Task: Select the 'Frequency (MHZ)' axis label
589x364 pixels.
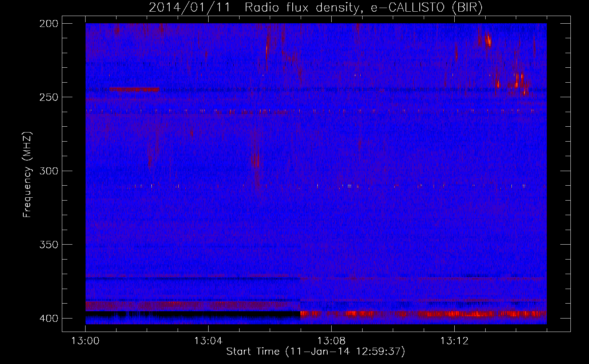Action: (x=28, y=175)
